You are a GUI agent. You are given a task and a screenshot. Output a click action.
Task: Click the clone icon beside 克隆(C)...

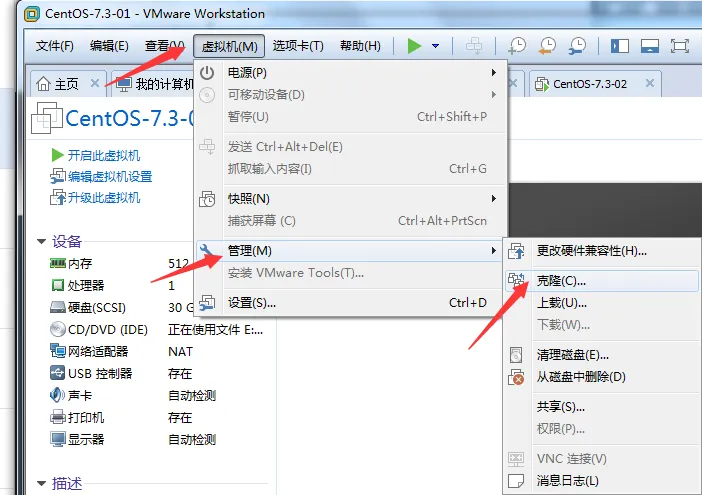[516, 281]
